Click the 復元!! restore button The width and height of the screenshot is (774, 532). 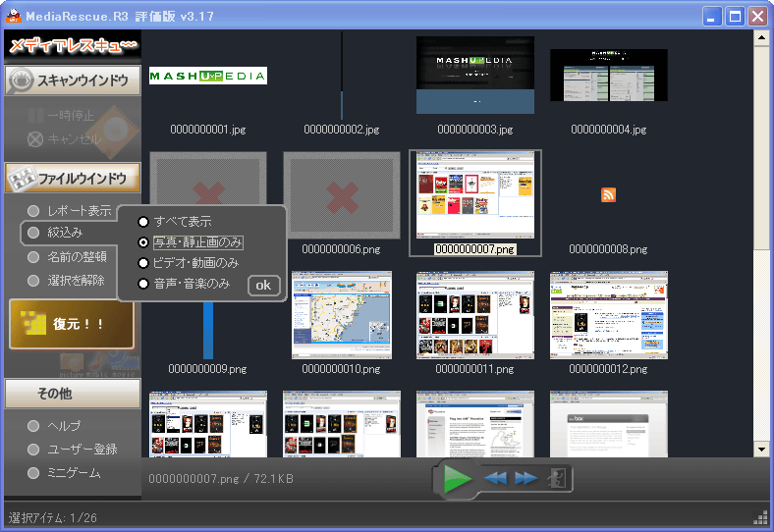click(72, 324)
